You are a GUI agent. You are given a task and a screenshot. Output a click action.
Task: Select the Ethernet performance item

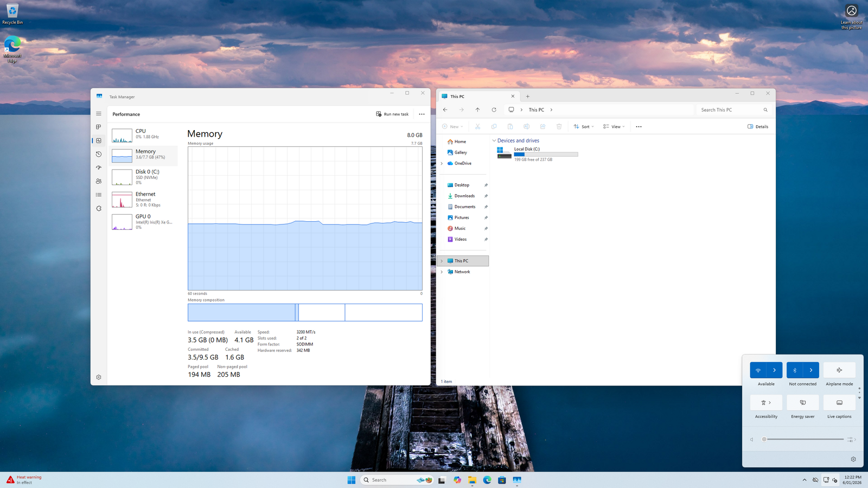pos(144,199)
